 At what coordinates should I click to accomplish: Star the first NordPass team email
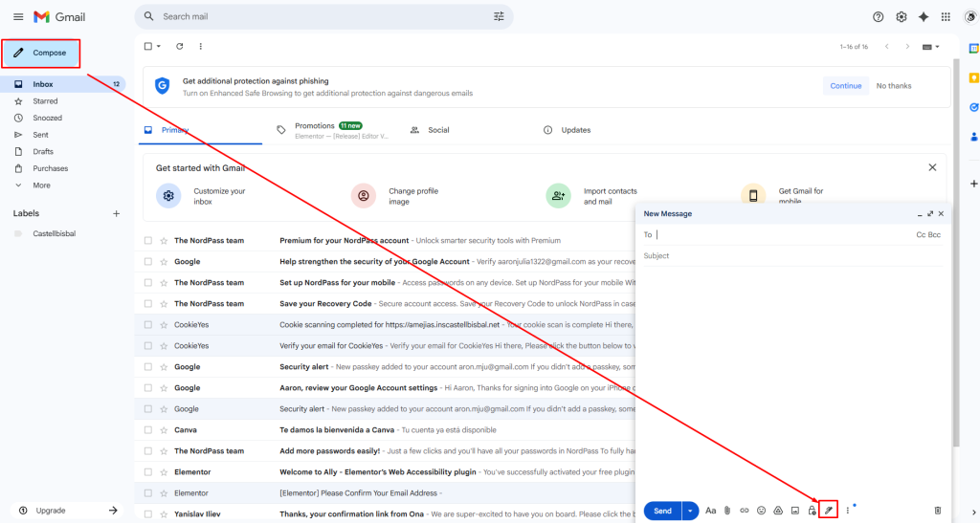click(x=165, y=241)
